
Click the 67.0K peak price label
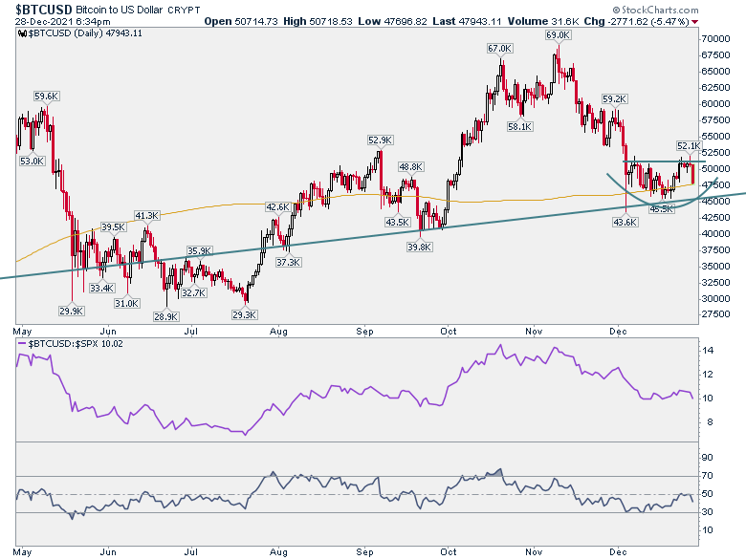click(499, 49)
